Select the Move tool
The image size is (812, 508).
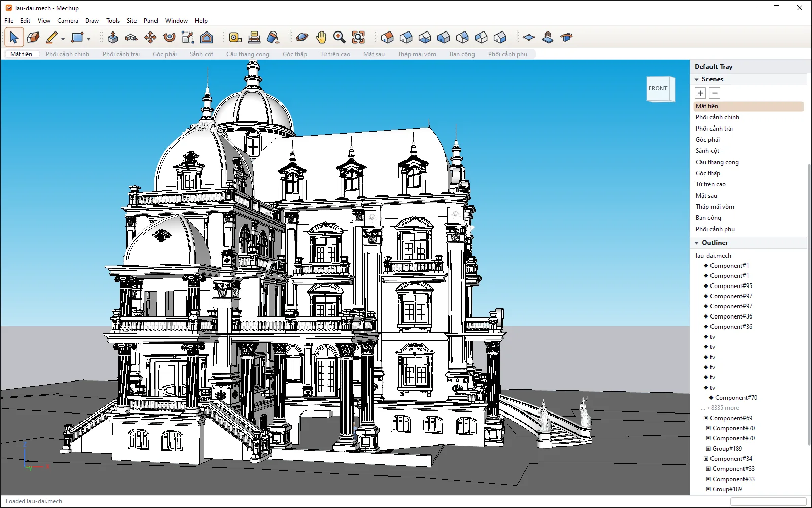(150, 37)
